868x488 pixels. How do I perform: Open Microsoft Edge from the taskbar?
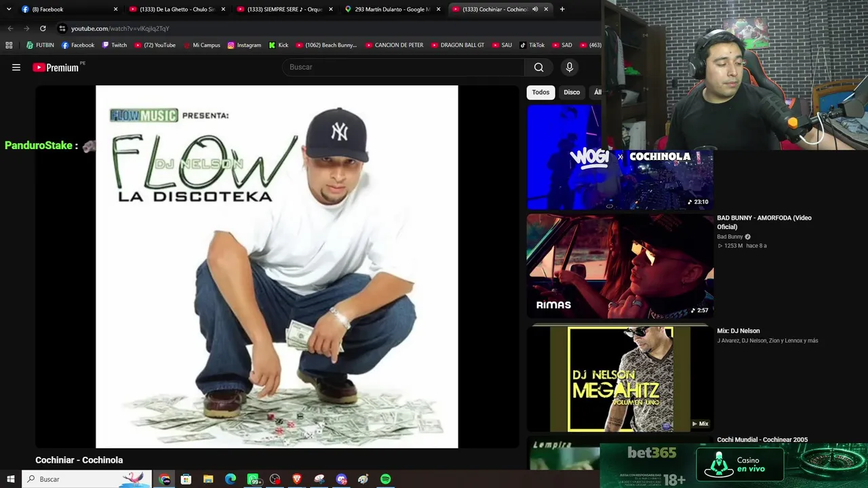click(x=231, y=479)
